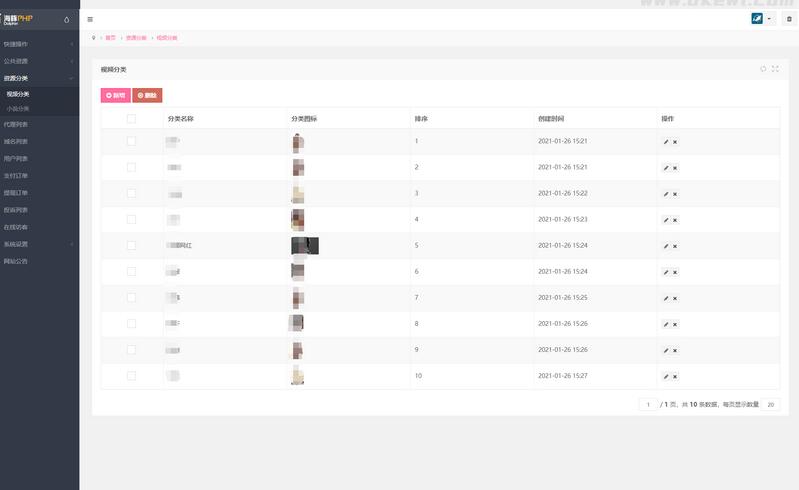The image size is (799, 490).
Task: Select the checkbox for row with 排序 7
Action: [x=131, y=297]
